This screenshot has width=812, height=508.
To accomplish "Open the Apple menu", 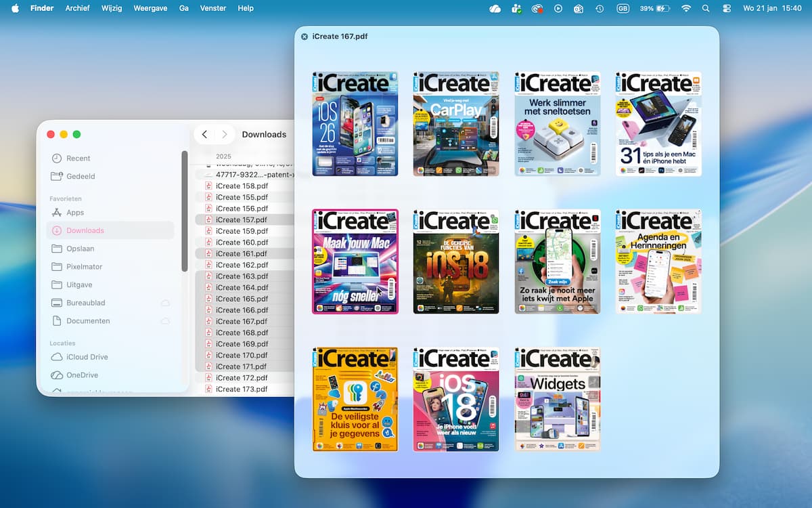I will (15, 8).
